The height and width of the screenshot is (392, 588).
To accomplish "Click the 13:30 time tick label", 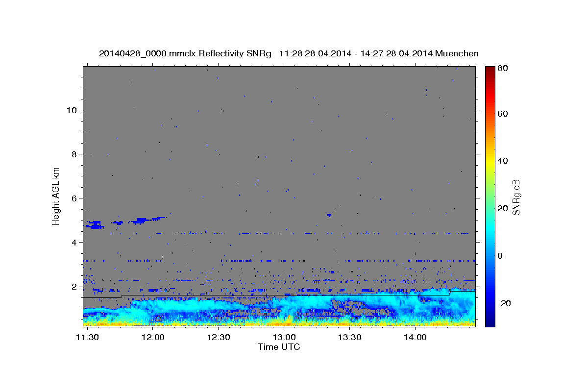I will [349, 338].
